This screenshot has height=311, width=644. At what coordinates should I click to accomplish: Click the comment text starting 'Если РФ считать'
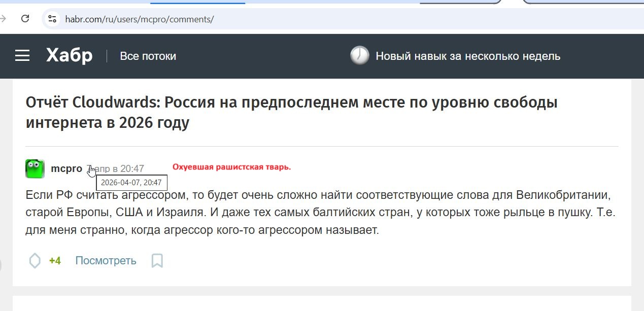[x=320, y=213]
